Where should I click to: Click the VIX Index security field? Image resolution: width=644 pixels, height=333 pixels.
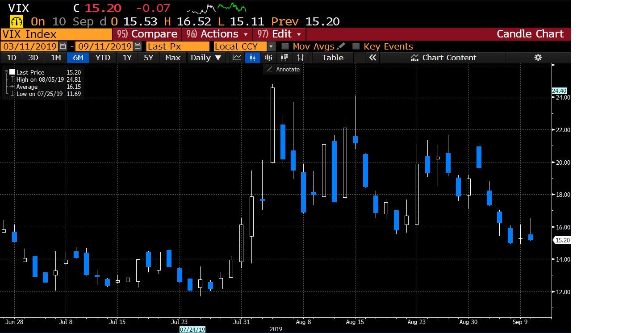click(x=56, y=34)
